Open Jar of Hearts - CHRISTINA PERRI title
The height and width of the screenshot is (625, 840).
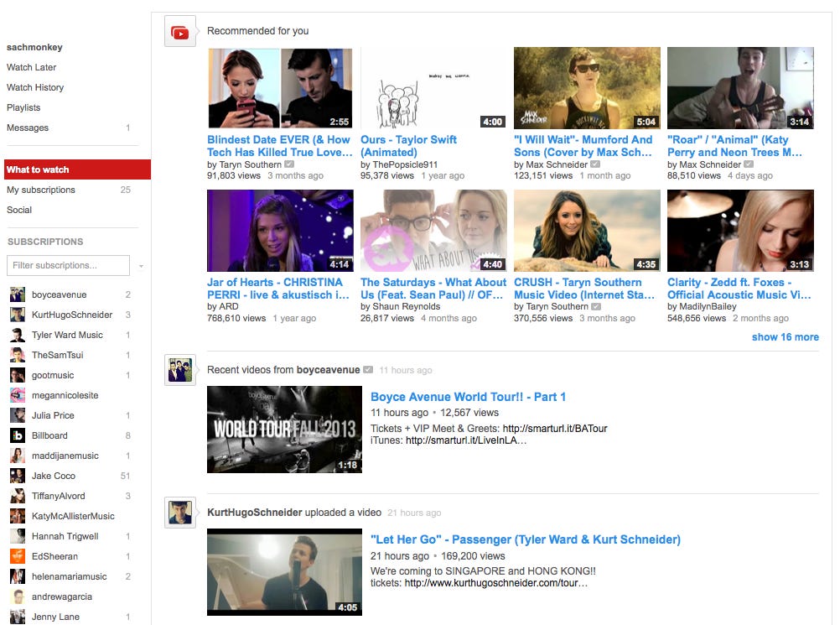278,289
